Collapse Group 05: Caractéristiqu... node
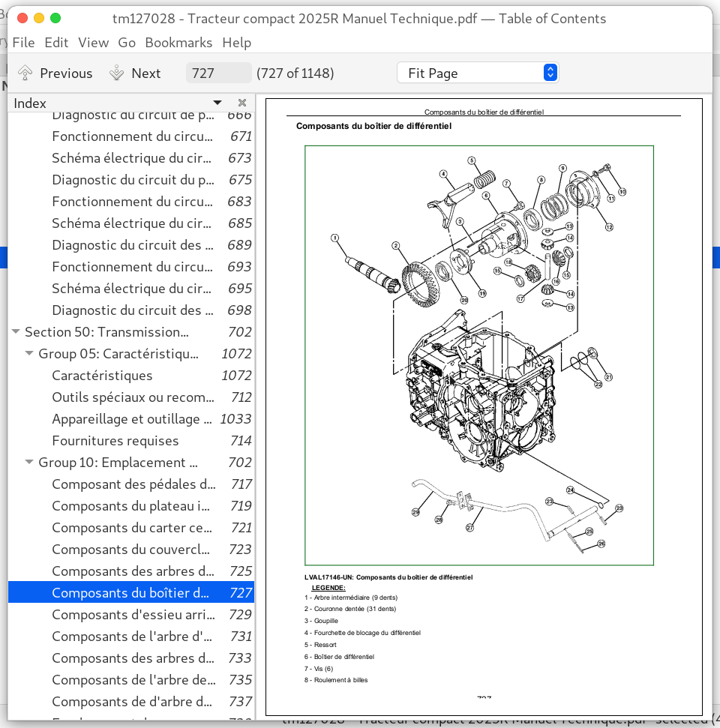Screen dimensions: 720x728 pos(29,353)
